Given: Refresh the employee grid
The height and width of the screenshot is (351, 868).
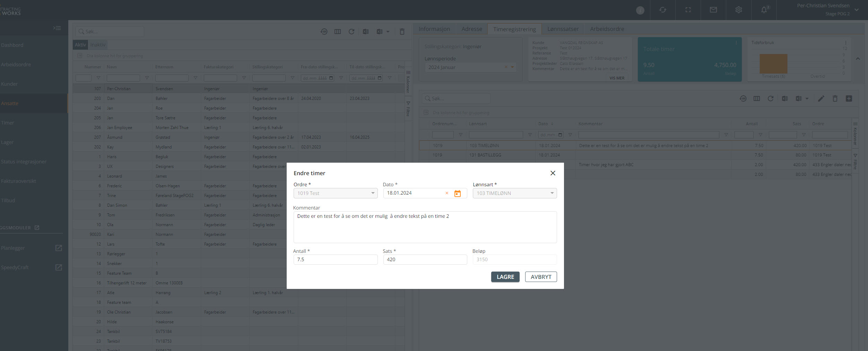Looking at the screenshot, I should [x=351, y=32].
